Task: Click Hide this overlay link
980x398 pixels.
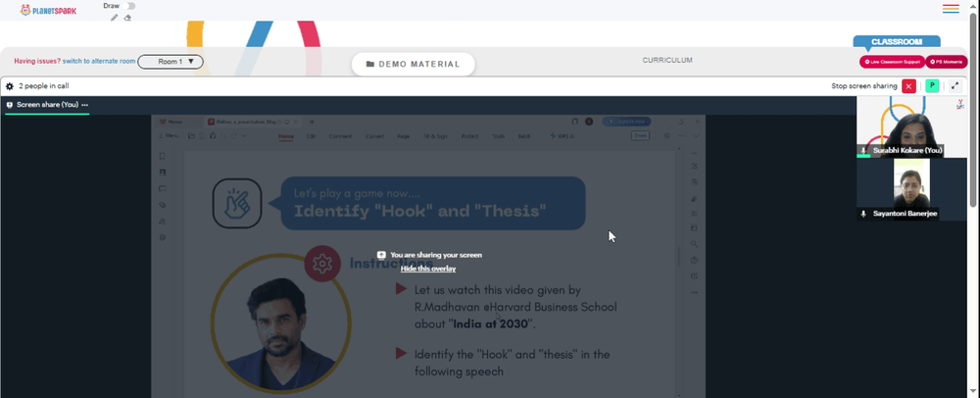Action: tap(428, 269)
